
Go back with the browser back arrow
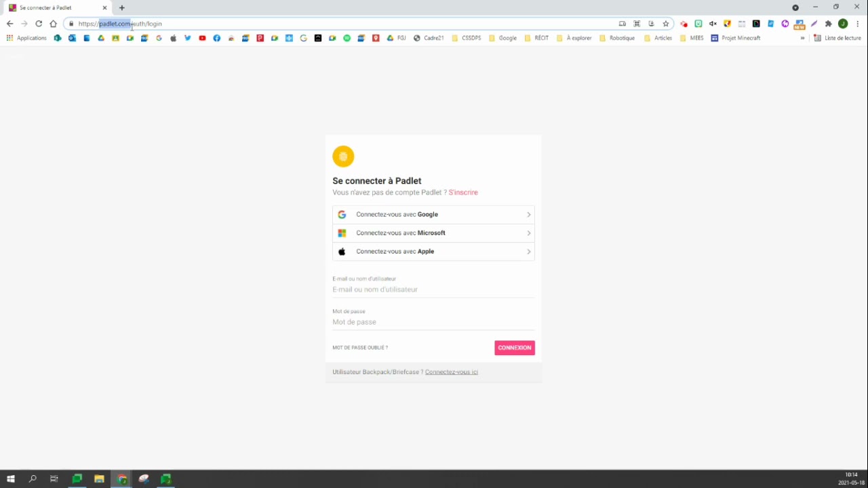(x=10, y=24)
